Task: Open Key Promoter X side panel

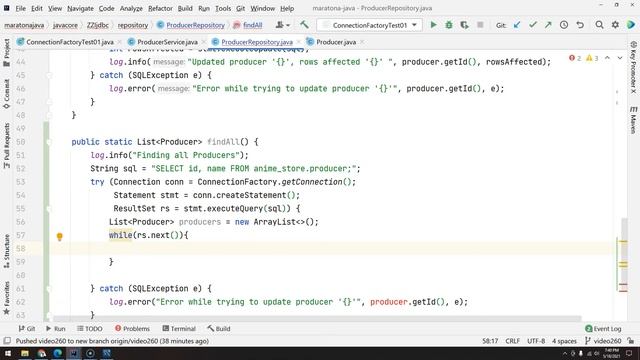Action: coord(633,67)
